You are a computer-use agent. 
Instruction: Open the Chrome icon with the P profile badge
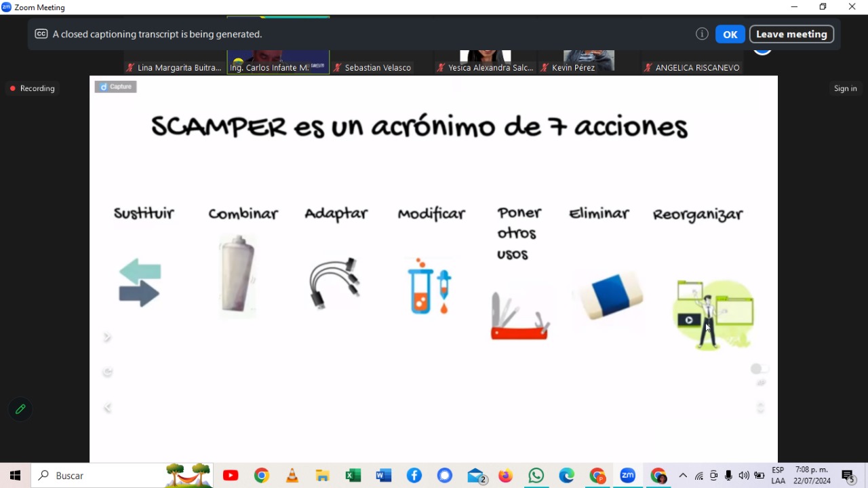pos(597,476)
